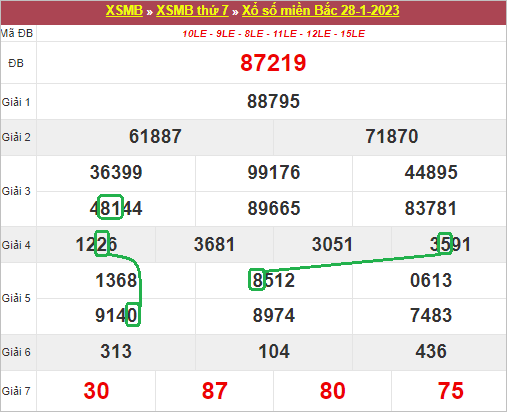
Task: Select Giải 2 number 61887
Action: click(x=155, y=136)
